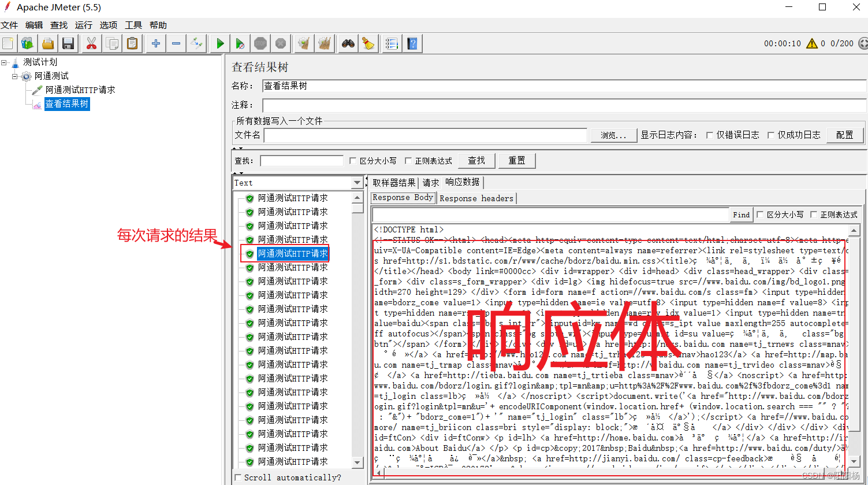Switch to the 请求 tab
Viewport: 868px width, 485px height.
tap(431, 183)
